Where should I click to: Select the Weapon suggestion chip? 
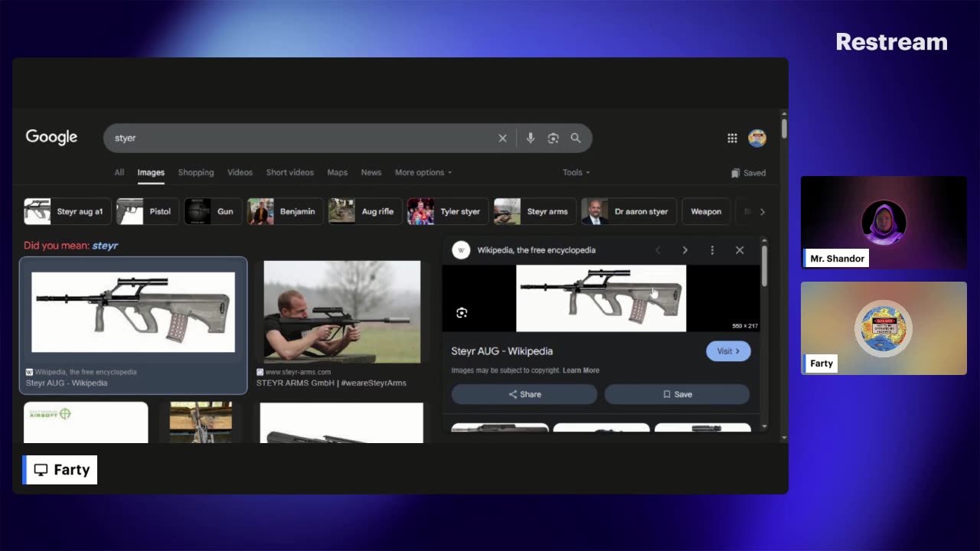[x=705, y=212]
